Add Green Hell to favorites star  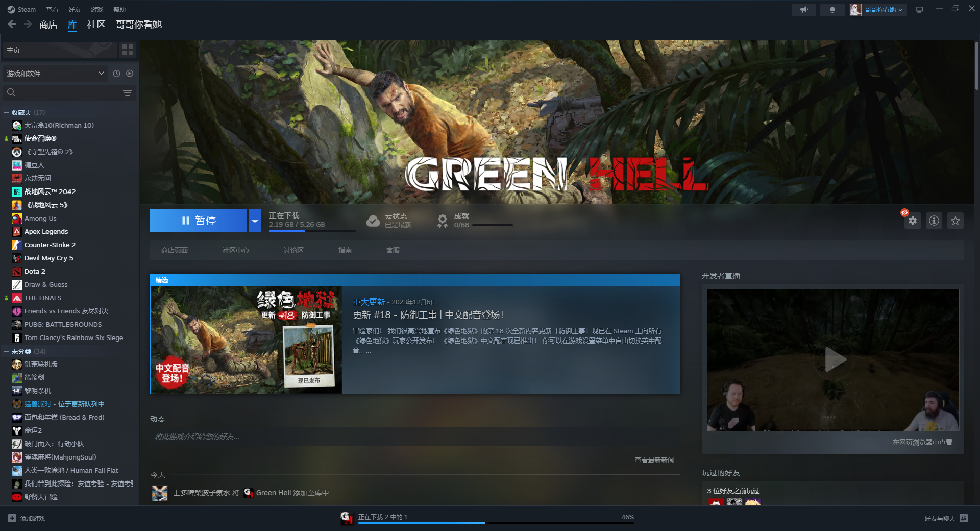point(955,221)
